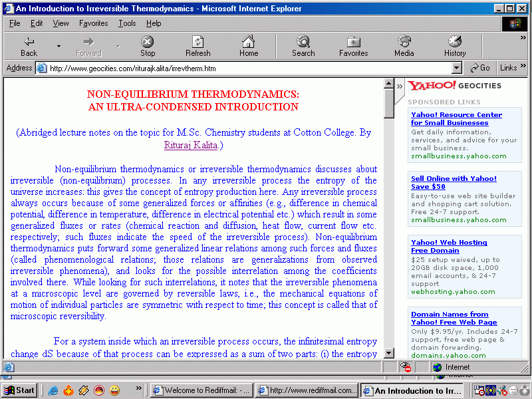
Task: Switch to Welcome to Rediffmail taskbar window
Action: (x=201, y=390)
